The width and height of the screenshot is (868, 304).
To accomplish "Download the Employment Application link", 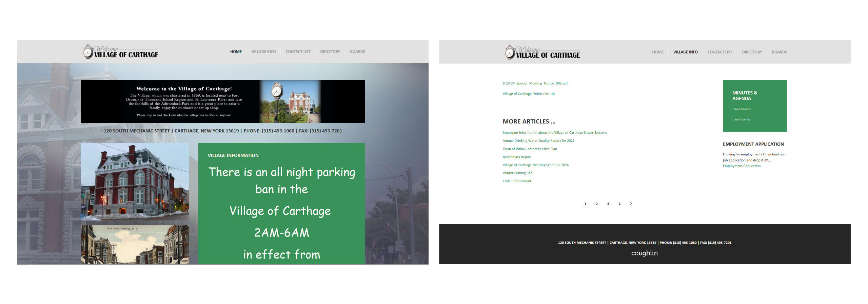I will coord(742,166).
